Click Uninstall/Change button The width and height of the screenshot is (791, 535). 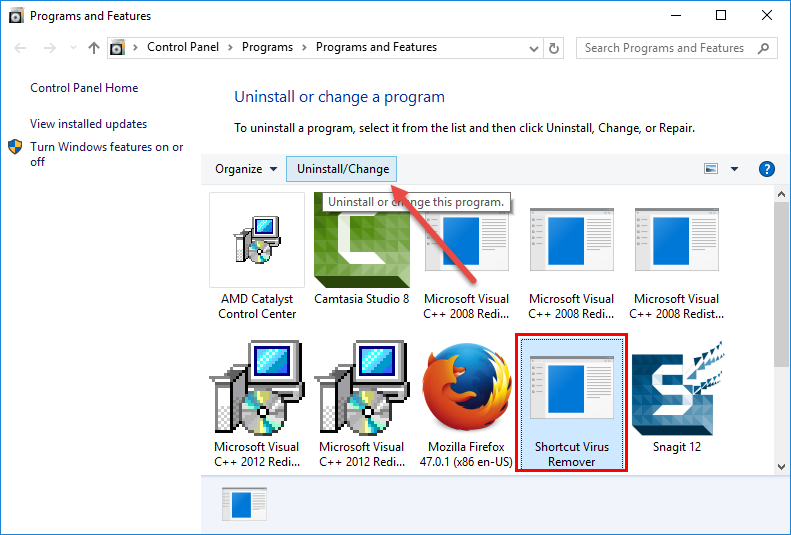coord(342,169)
